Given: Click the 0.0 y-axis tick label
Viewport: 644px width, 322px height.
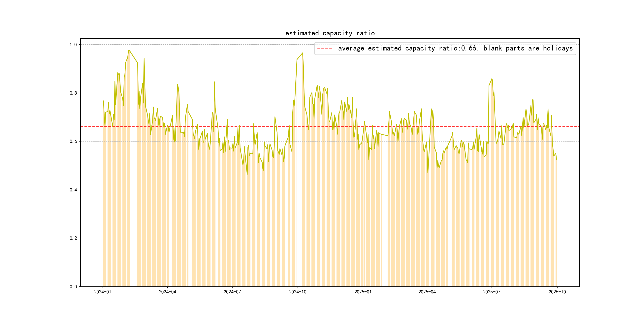Looking at the screenshot, I should point(73,286).
